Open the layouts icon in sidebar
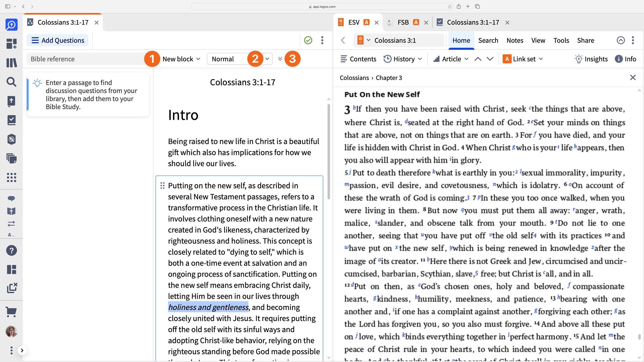 pyautogui.click(x=11, y=269)
